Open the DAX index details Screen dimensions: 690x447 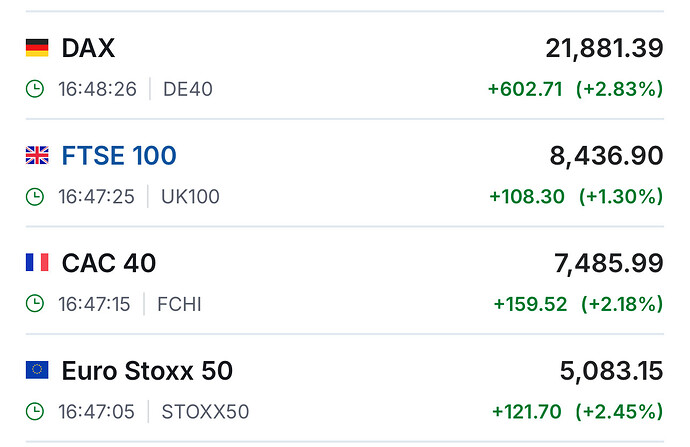point(88,48)
